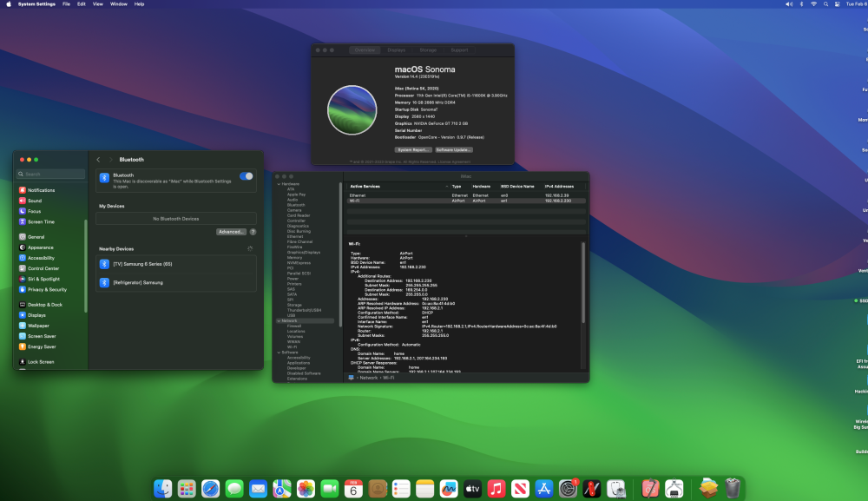Click in the Settings Search field
Image resolution: width=868 pixels, height=501 pixels.
pyautogui.click(x=51, y=174)
